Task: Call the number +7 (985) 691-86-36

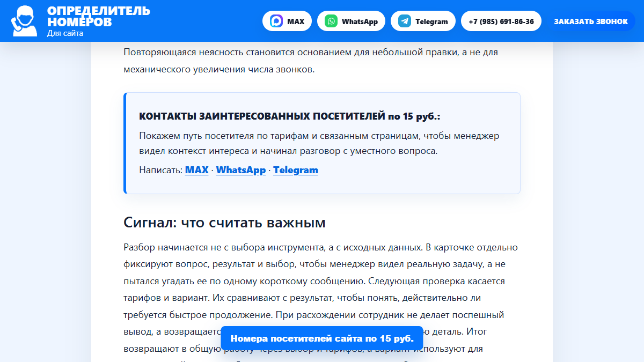Action: pyautogui.click(x=501, y=21)
